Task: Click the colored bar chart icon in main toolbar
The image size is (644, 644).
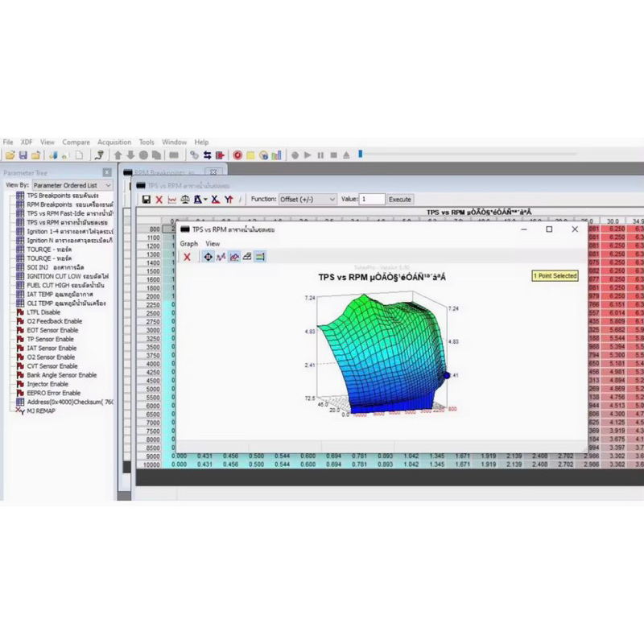Action: tap(276, 155)
